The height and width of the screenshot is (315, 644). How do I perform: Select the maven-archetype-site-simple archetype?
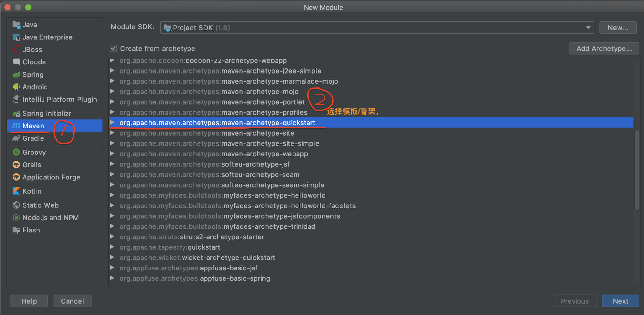click(x=219, y=143)
